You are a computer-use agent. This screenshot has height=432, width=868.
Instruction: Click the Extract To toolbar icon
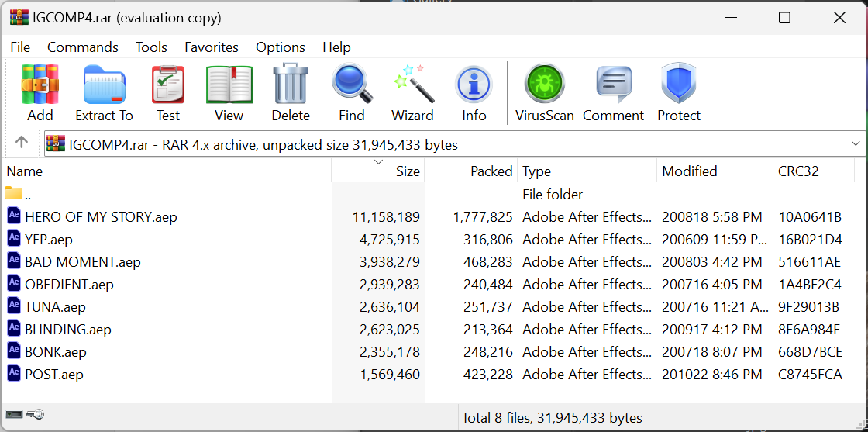point(104,85)
